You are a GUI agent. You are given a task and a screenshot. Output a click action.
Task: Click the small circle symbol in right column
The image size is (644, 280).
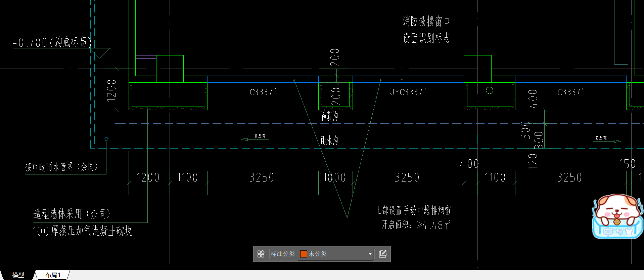coord(490,90)
